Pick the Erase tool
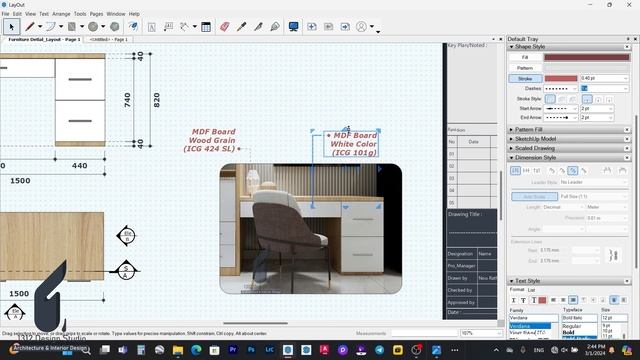 (224, 27)
